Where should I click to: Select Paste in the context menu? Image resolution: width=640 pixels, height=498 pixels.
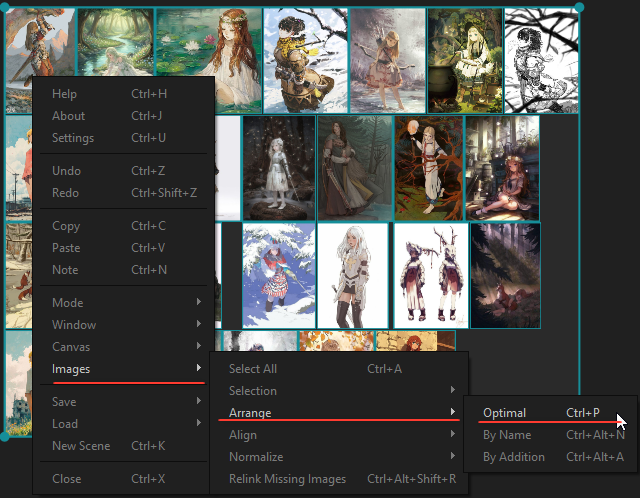click(x=123, y=248)
